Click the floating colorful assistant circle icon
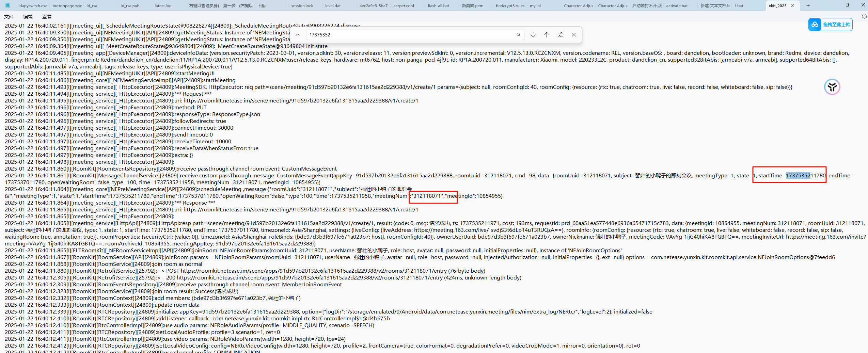This screenshot has height=353, width=868. point(832,87)
